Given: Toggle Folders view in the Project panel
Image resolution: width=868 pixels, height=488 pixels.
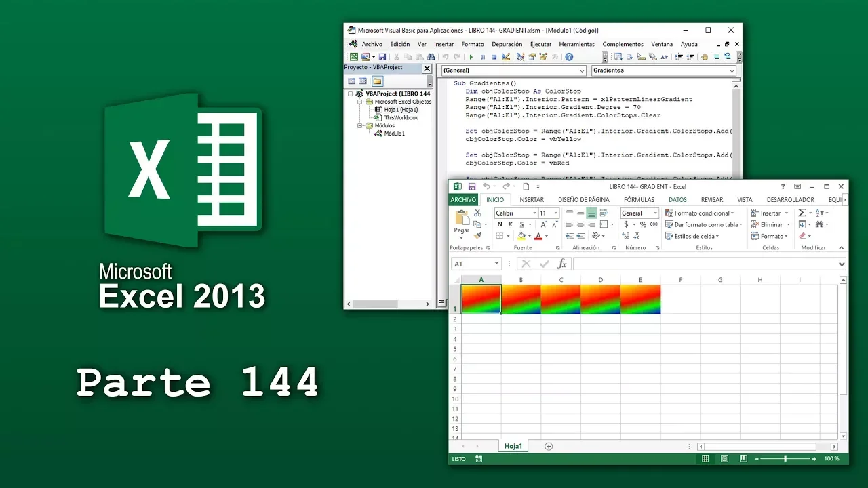Looking at the screenshot, I should coord(377,81).
